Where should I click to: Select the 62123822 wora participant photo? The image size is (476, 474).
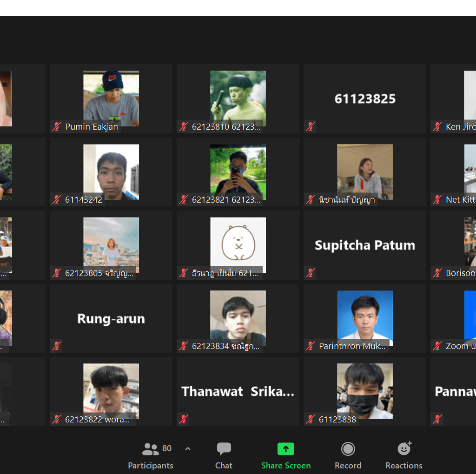[x=111, y=391]
